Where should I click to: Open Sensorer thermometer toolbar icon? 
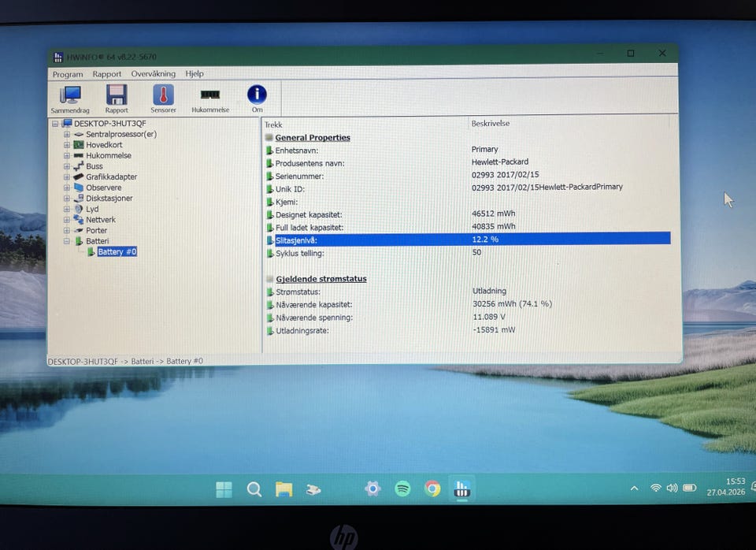click(163, 99)
